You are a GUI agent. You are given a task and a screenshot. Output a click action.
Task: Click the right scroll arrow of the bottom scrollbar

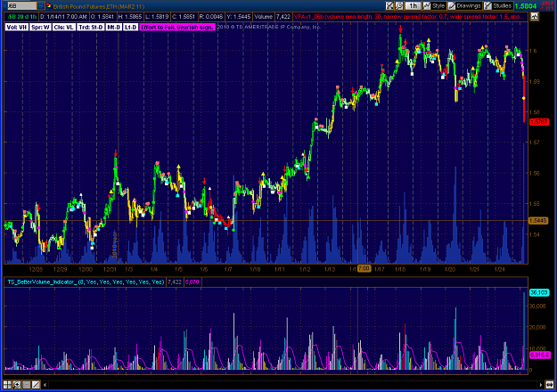pyautogui.click(x=541, y=385)
